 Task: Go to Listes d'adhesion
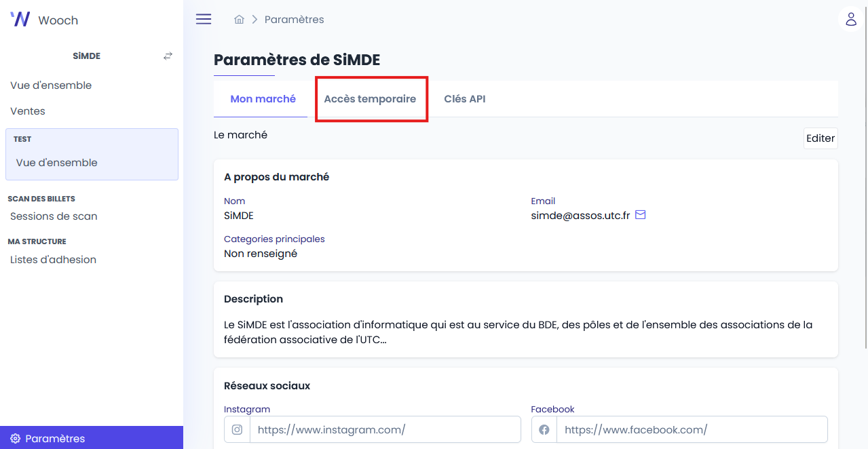point(53,260)
